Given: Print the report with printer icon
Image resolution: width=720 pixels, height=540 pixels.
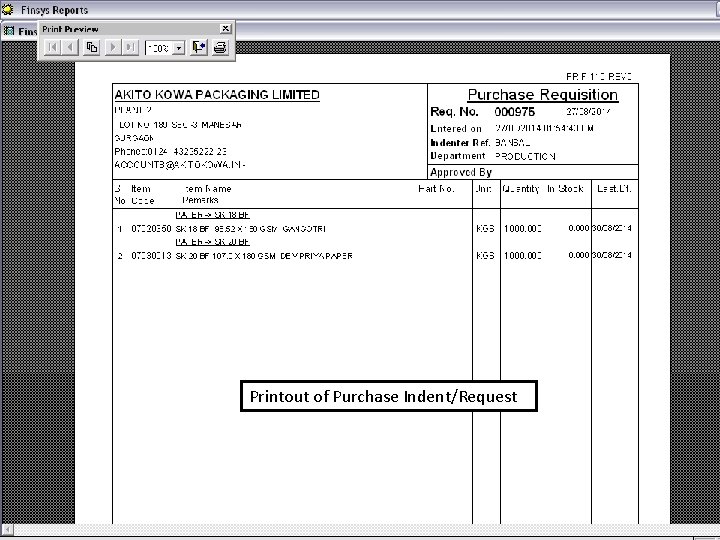Looking at the screenshot, I should pyautogui.click(x=220, y=47).
